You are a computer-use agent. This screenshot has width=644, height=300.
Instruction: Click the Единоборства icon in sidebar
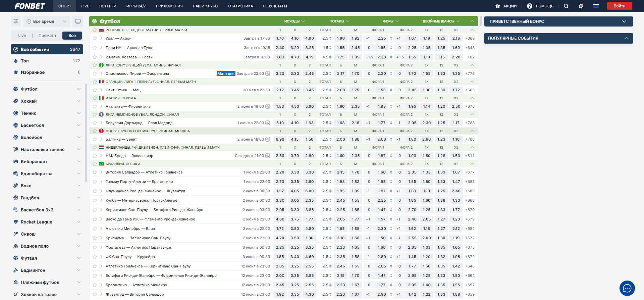16,173
